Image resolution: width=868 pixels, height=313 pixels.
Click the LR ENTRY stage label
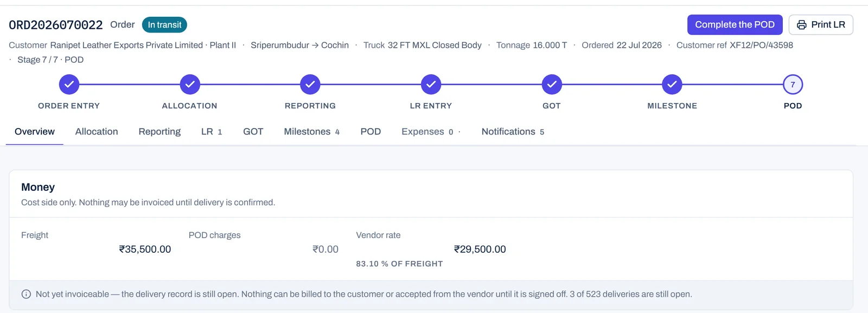pyautogui.click(x=431, y=106)
